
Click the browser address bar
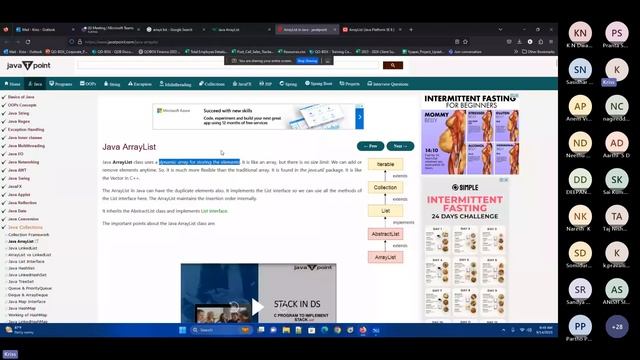point(261,42)
